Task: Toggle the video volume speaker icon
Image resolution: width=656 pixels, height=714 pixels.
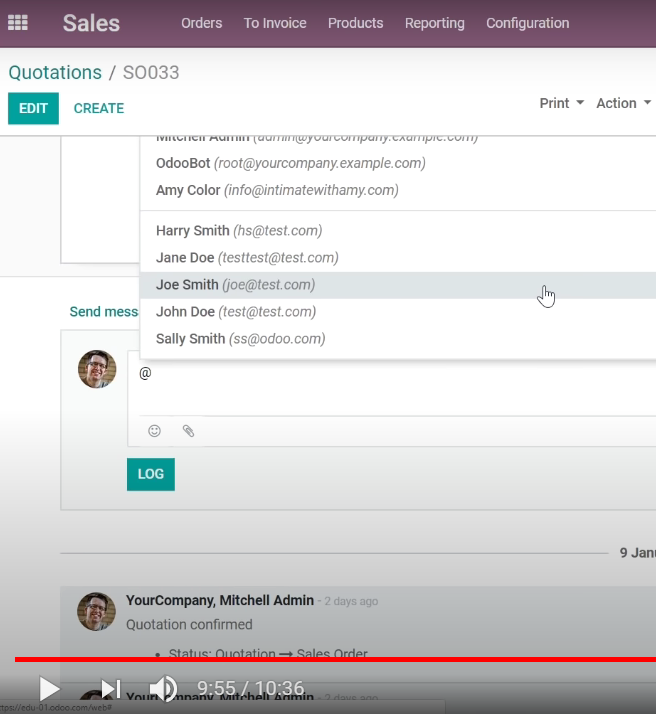Action: 163,688
